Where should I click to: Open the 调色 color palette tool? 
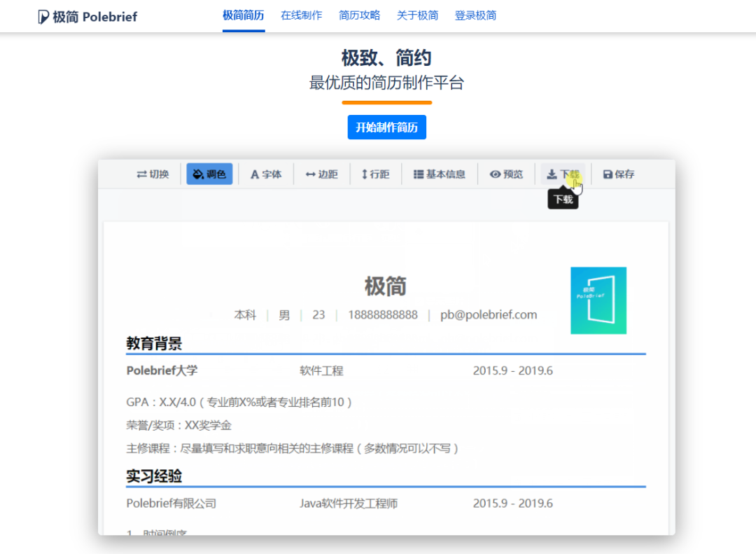point(210,174)
